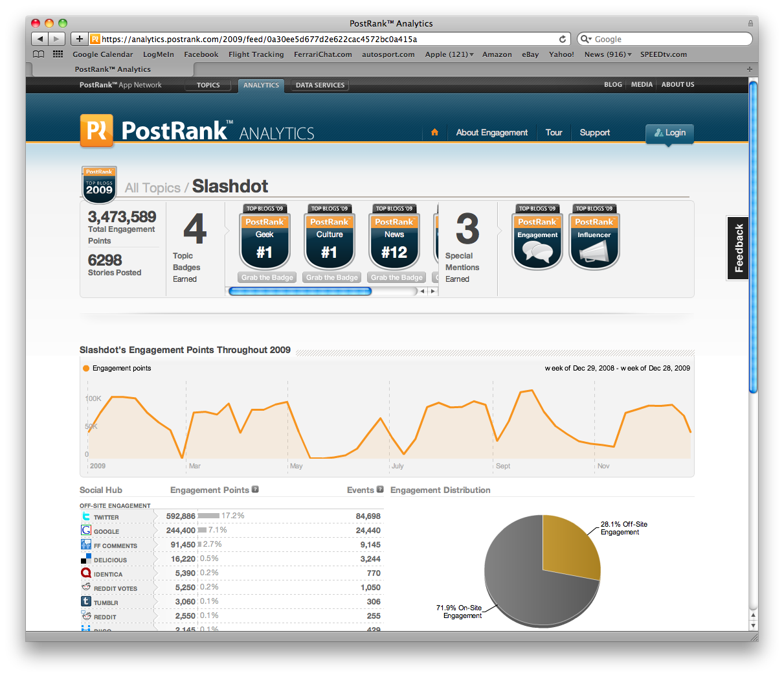This screenshot has height=677, width=784.
Task: Open the Data Services tab
Action: (x=320, y=85)
